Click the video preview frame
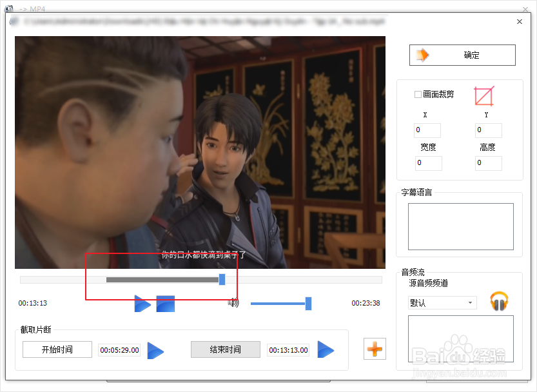 coord(200,153)
